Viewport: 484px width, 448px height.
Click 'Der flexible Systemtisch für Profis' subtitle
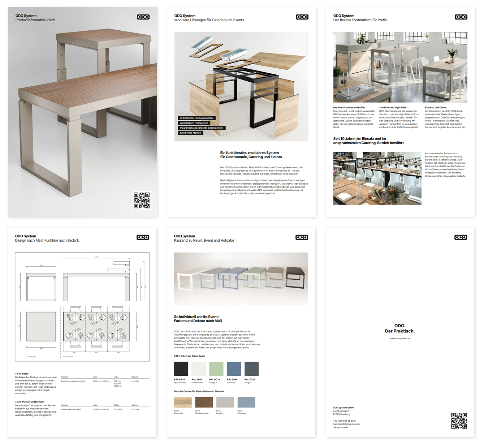[360, 20]
